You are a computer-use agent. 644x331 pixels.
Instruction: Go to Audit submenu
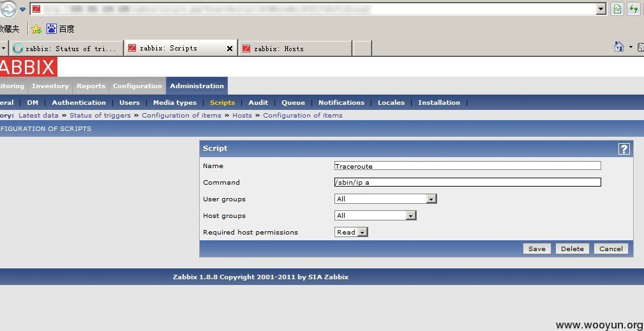click(258, 102)
